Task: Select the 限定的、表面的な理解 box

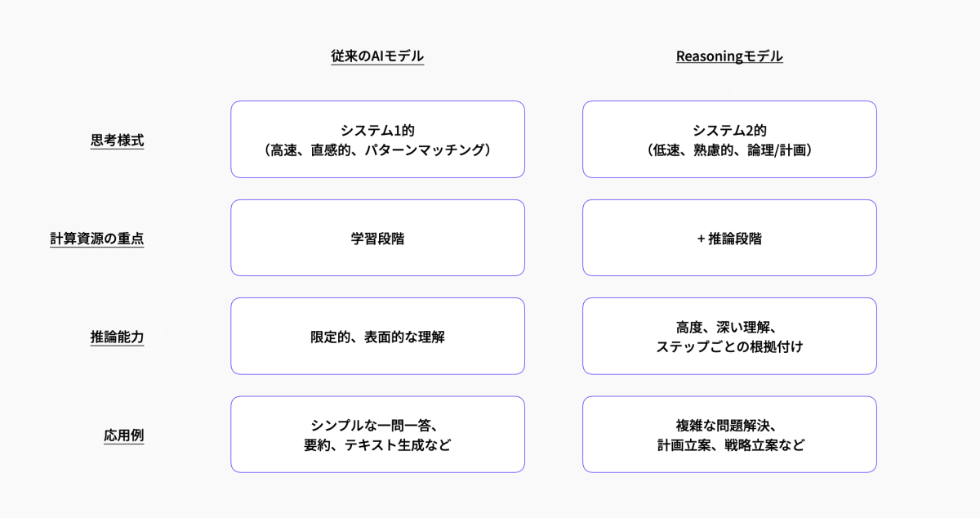Action: pos(377,337)
